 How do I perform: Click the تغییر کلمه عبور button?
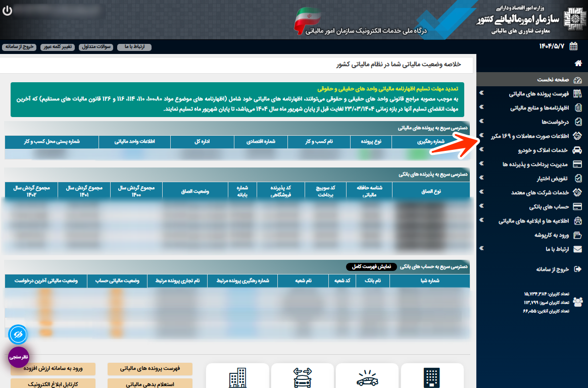coord(58,47)
